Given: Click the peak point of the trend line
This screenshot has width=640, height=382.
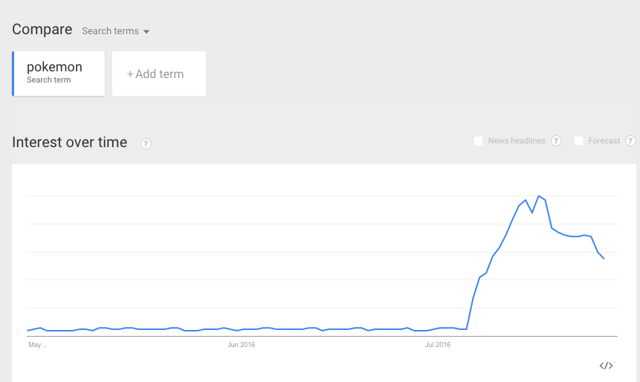Looking at the screenshot, I should point(539,196).
